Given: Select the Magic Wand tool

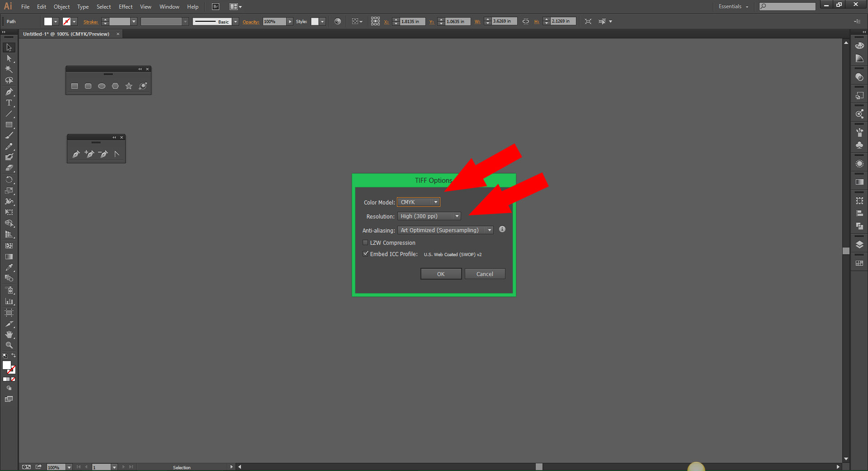Looking at the screenshot, I should pyautogui.click(x=9, y=69).
